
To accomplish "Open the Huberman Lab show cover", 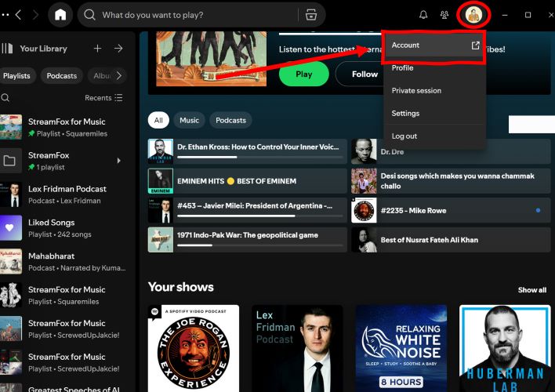I will tap(505, 348).
